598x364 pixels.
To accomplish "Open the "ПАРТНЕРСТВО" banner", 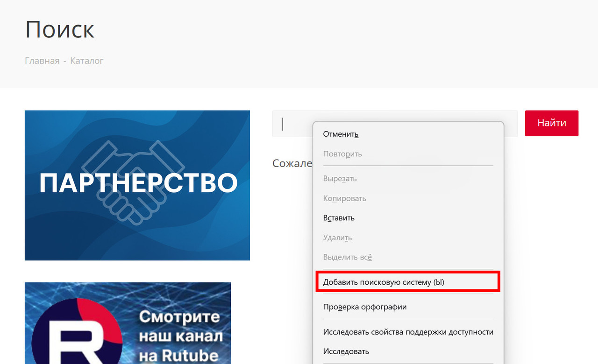I will 137,185.
